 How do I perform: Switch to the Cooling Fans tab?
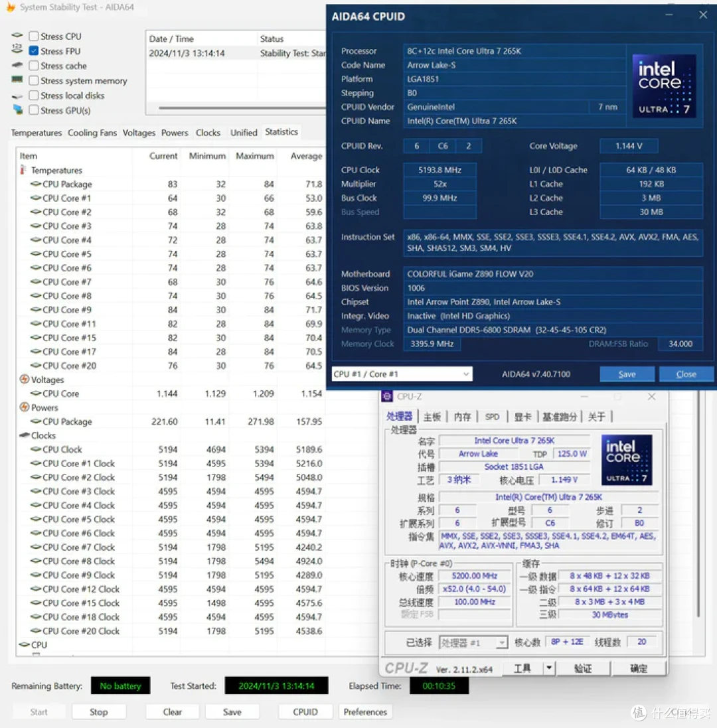(92, 133)
